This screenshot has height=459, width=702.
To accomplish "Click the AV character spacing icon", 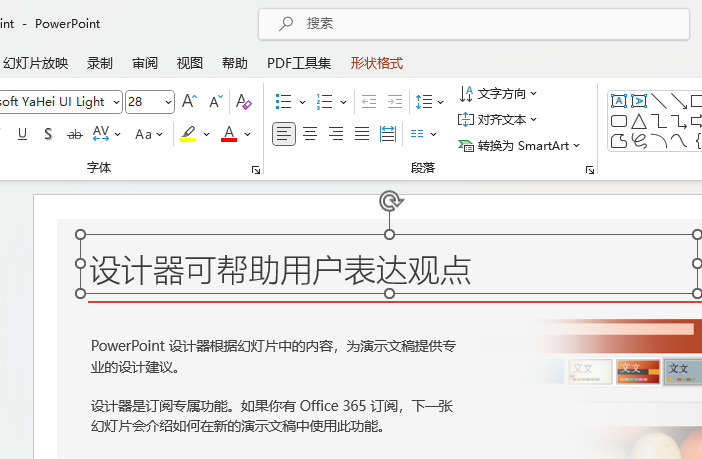I will 101,133.
